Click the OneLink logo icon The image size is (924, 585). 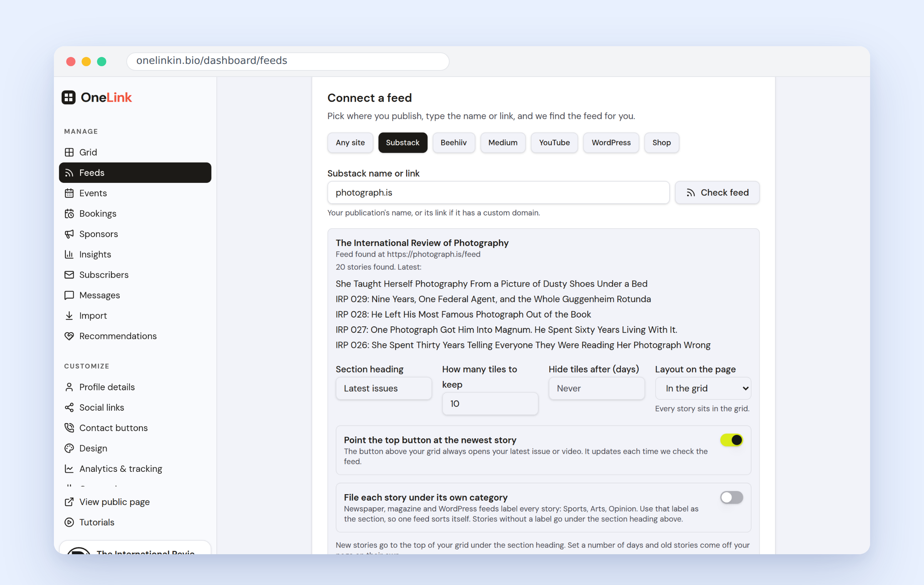pos(69,97)
